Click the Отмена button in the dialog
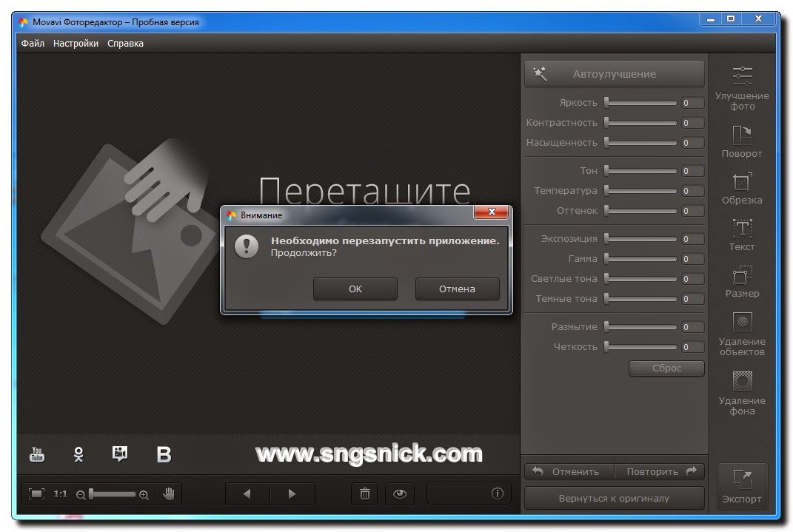Viewport: 793px width, 532px height. click(x=457, y=289)
